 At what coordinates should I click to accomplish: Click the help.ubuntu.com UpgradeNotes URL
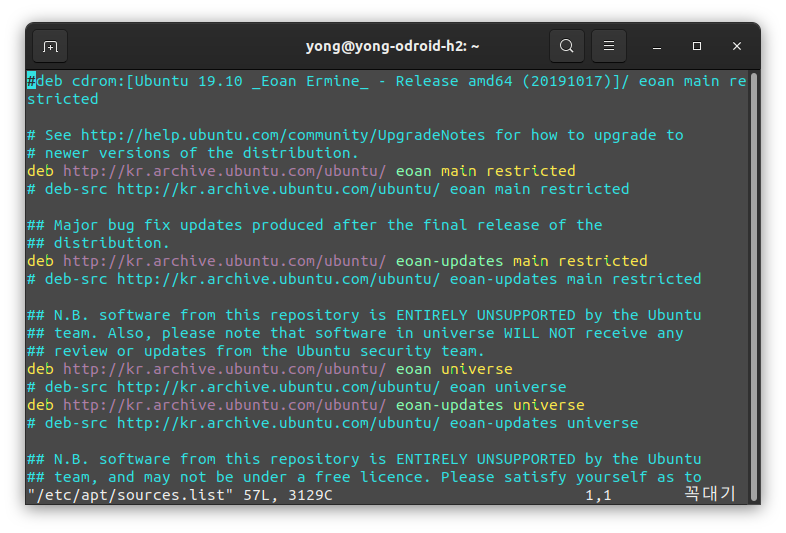(x=283, y=135)
